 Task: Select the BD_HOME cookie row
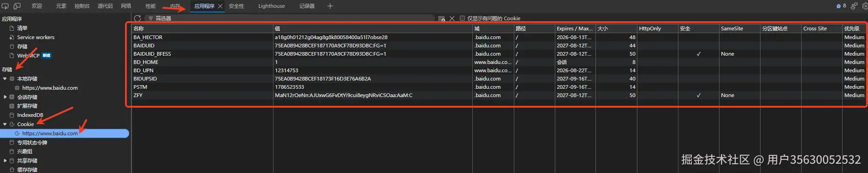pos(499,62)
